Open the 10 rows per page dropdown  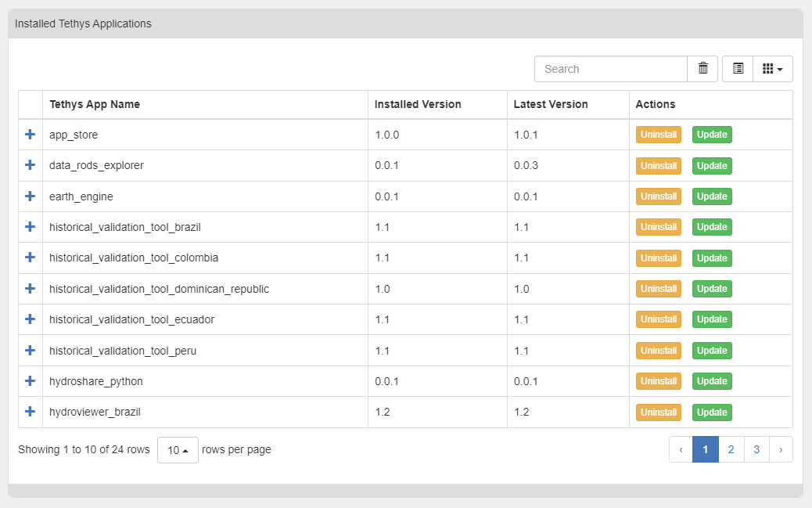point(178,450)
